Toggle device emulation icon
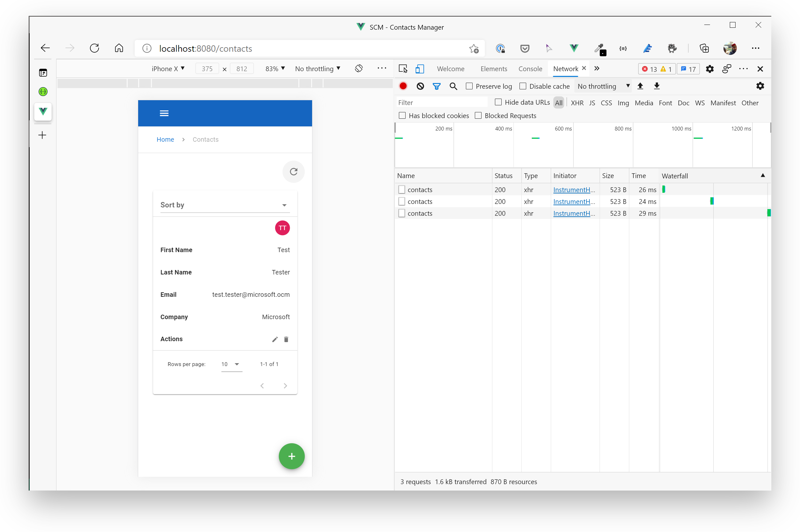 click(420, 69)
